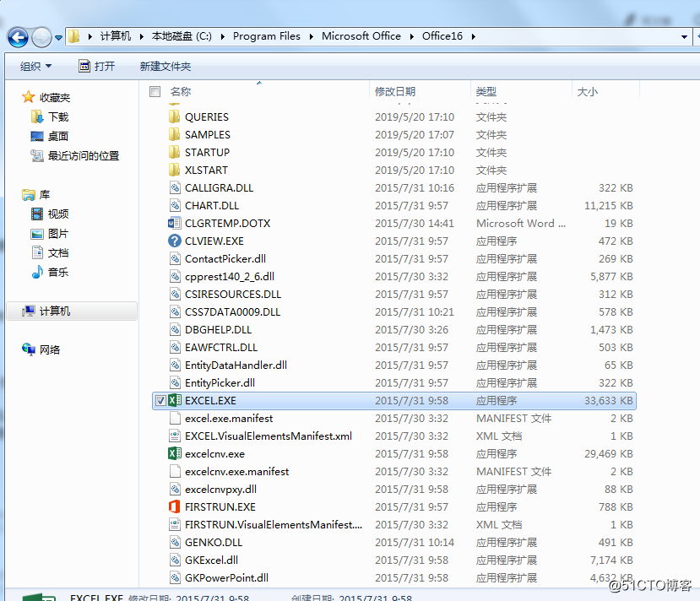This screenshot has height=601, width=700.
Task: Click the Excel icon of EXCEL.EXE
Action: point(175,401)
